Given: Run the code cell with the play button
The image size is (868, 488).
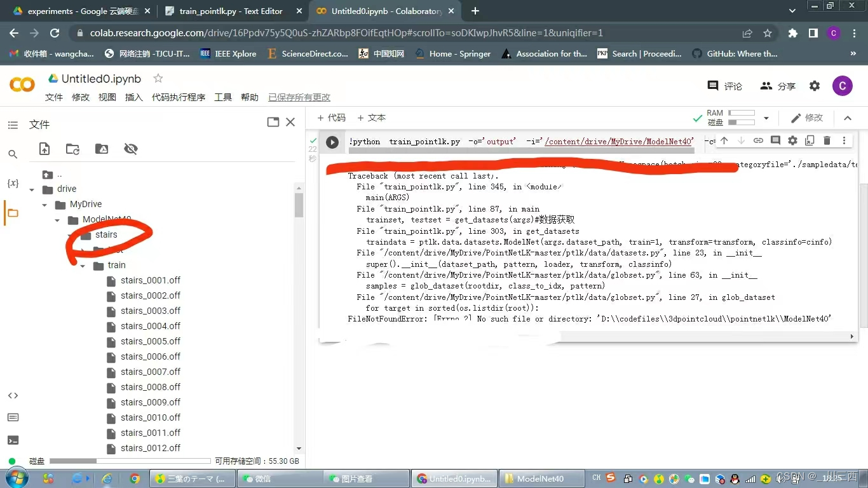Looking at the screenshot, I should 332,142.
